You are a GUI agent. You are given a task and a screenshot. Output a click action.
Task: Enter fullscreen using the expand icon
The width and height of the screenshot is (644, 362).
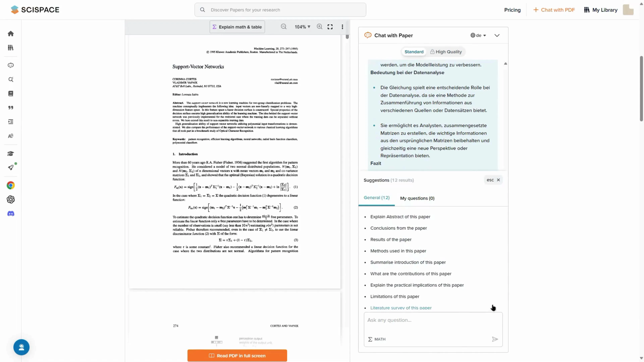[330, 27]
